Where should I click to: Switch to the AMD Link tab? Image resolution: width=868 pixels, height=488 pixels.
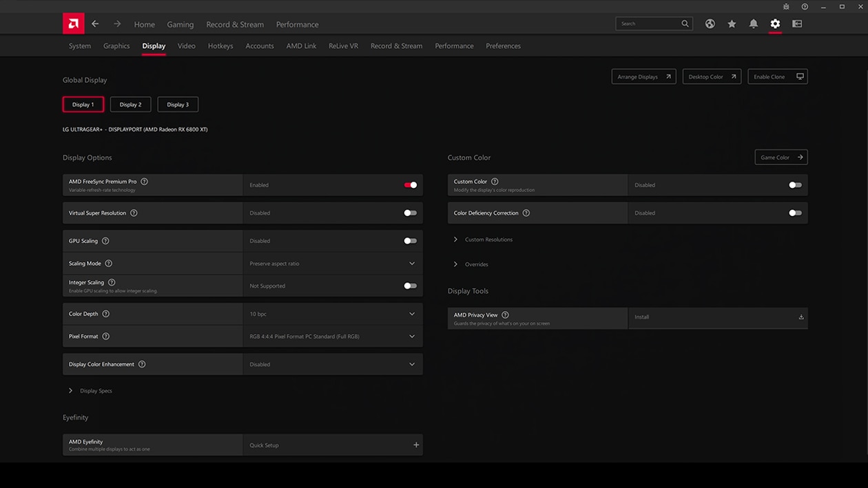302,46
